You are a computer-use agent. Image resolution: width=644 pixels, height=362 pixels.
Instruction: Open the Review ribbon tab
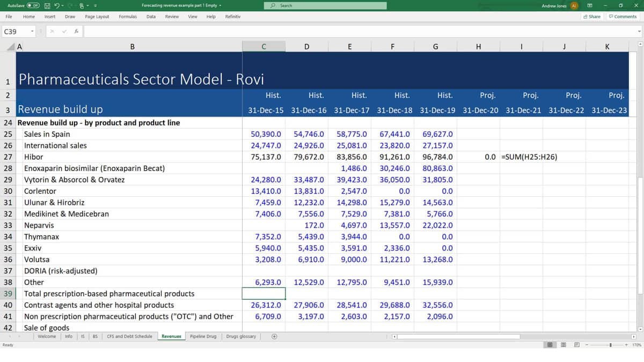(x=172, y=17)
